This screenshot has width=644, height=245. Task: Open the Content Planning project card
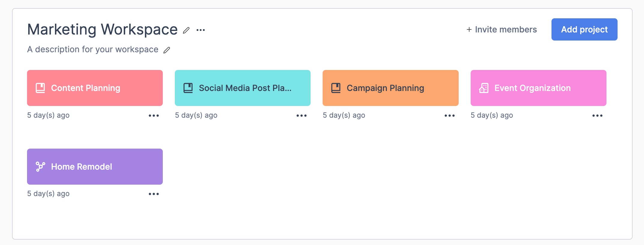tap(95, 88)
